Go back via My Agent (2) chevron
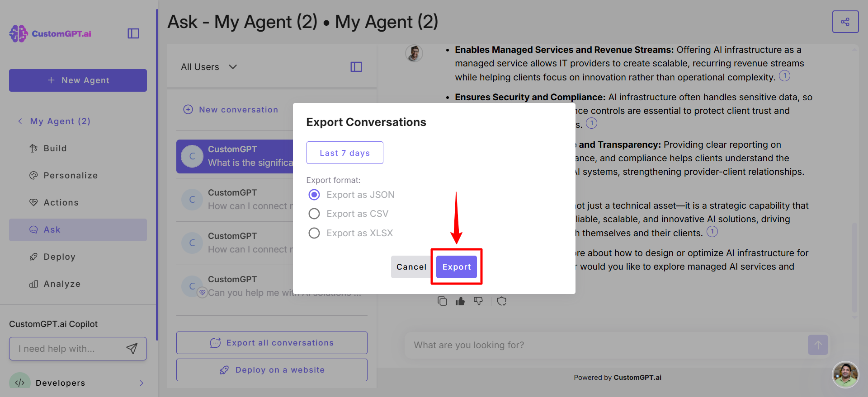 point(20,121)
